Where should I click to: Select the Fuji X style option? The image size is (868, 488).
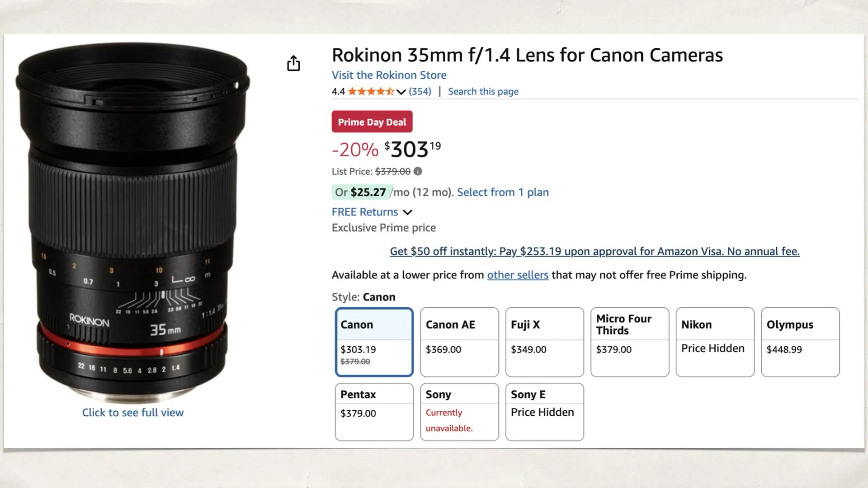click(x=544, y=342)
